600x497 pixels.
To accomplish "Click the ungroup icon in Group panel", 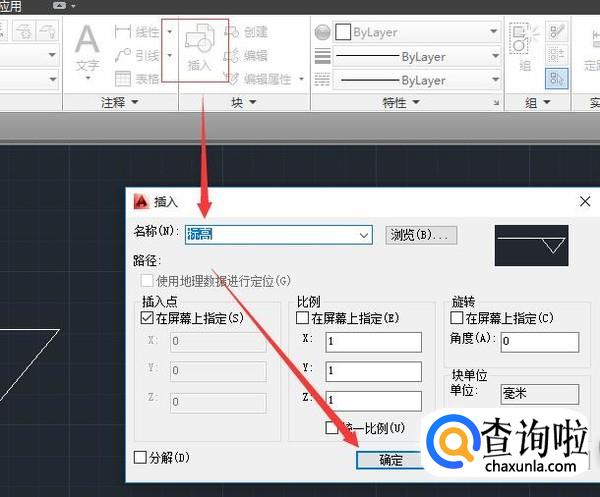I will point(557,55).
